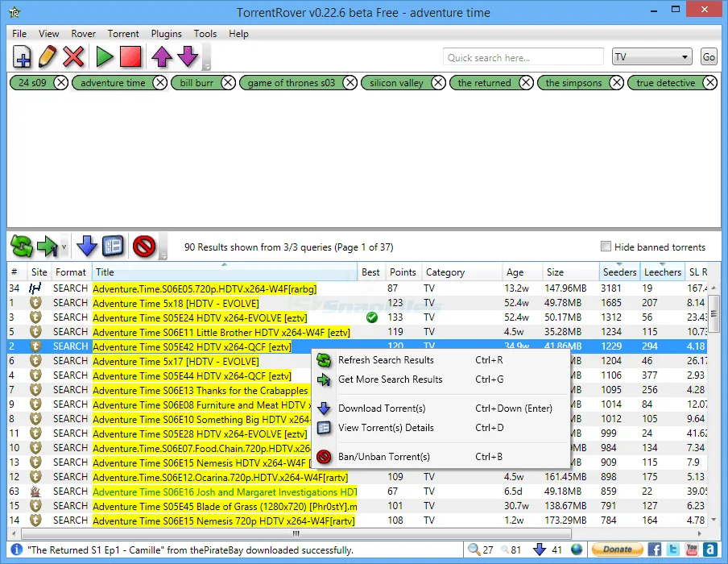
Task: Click results vertical scrollbar down arrow
Action: 714,520
